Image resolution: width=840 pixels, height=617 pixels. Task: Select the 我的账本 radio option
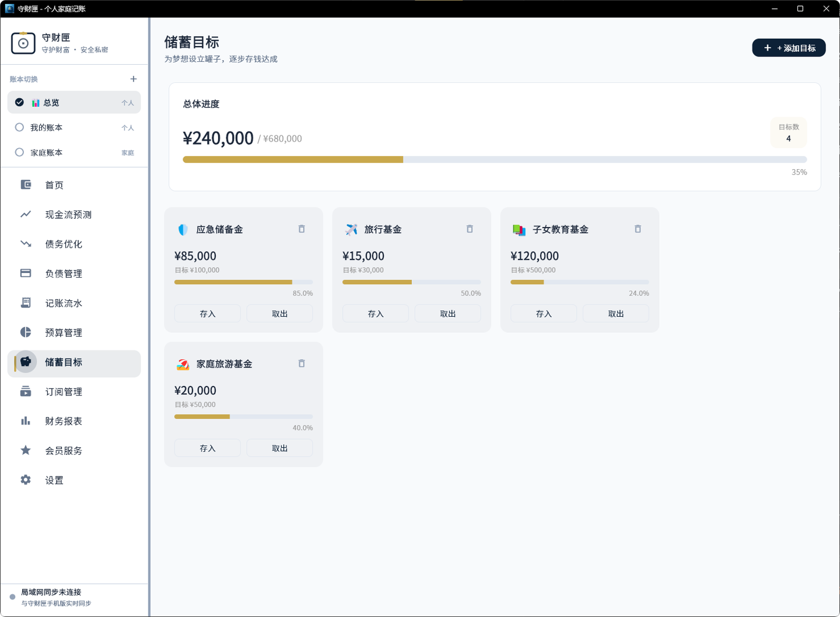pos(19,127)
